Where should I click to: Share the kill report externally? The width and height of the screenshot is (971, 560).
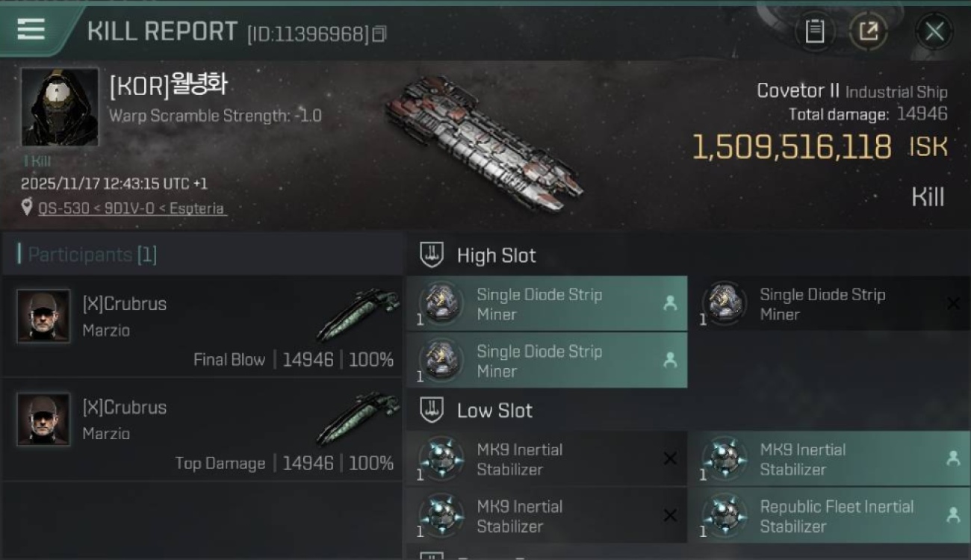[x=869, y=31]
